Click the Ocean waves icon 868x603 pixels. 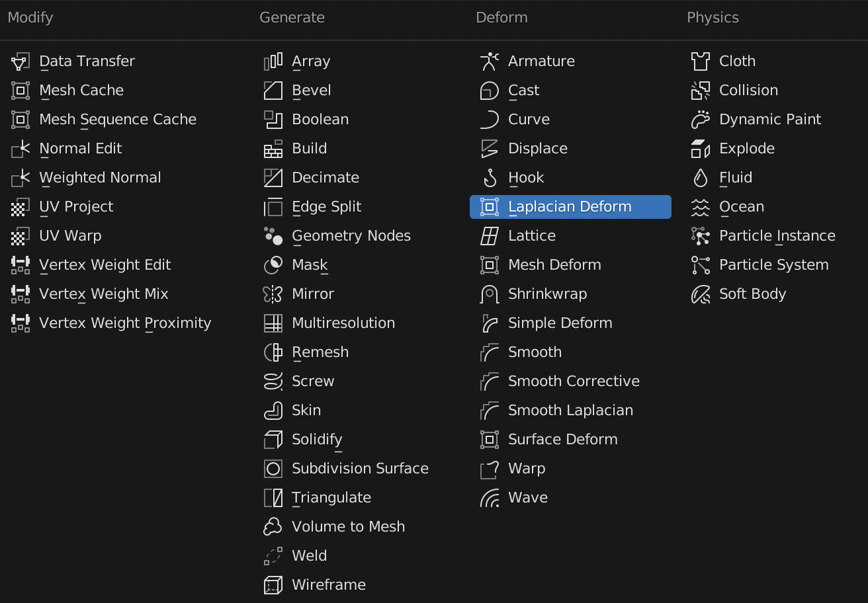[700, 207]
